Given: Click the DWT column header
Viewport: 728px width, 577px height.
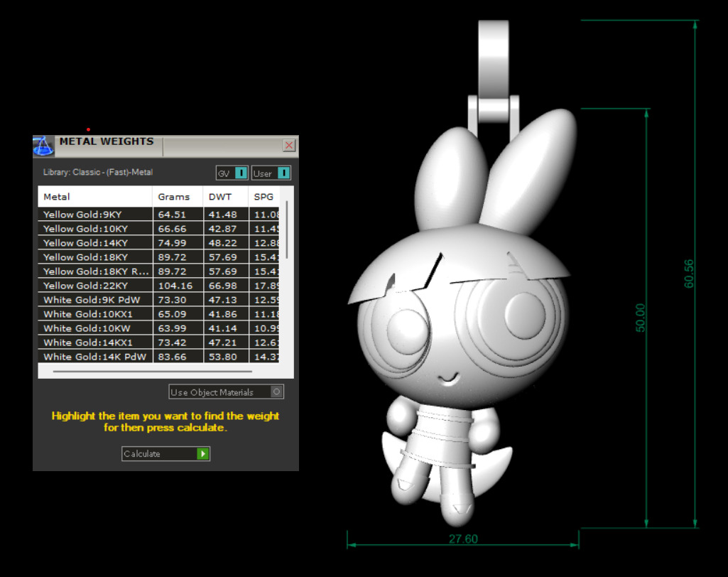Looking at the screenshot, I should 226,197.
